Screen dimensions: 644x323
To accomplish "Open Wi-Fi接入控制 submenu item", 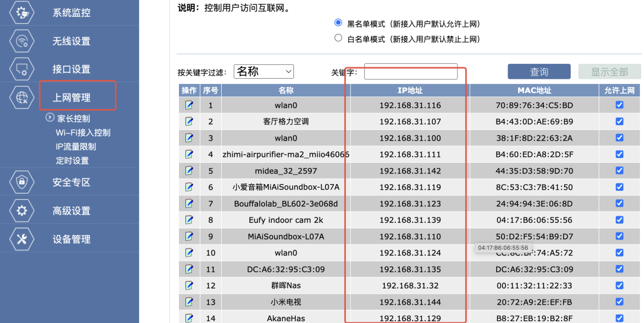I will tap(83, 132).
